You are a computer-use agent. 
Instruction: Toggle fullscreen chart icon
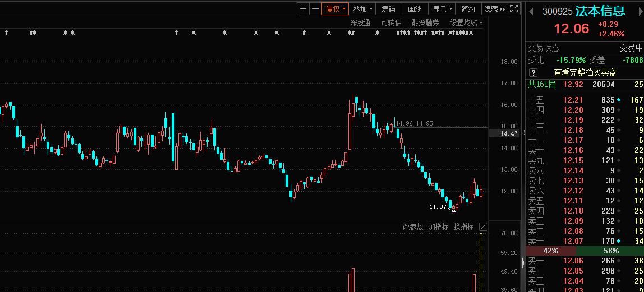514,8
